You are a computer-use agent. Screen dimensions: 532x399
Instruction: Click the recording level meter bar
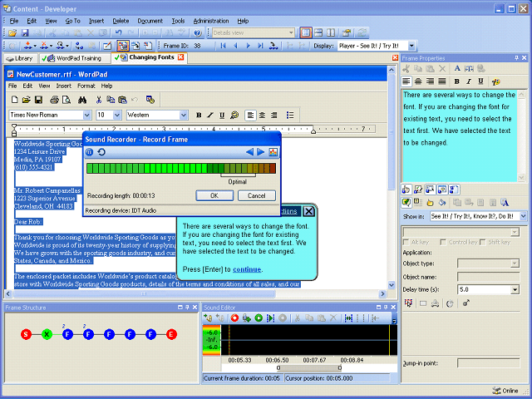coord(181,168)
